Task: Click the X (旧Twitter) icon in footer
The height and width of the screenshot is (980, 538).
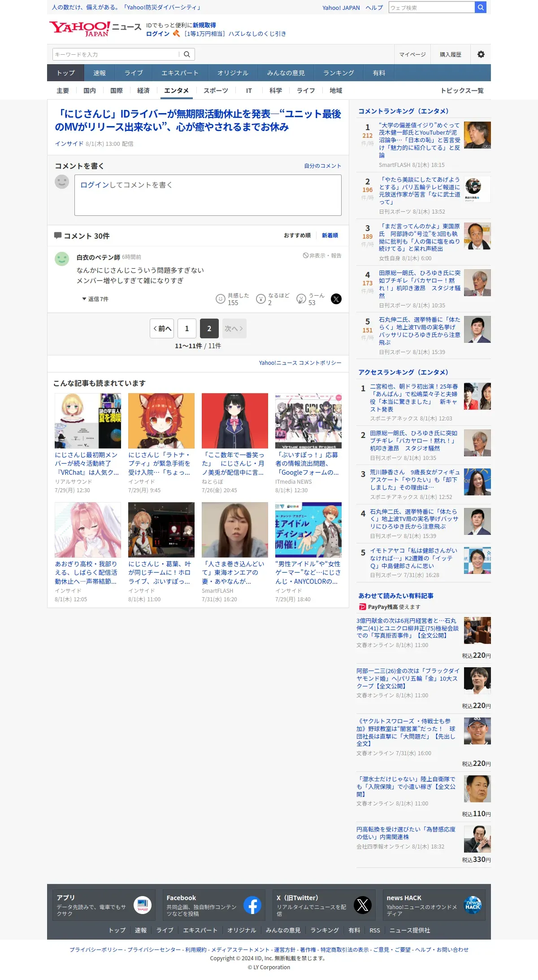Action: click(x=363, y=905)
